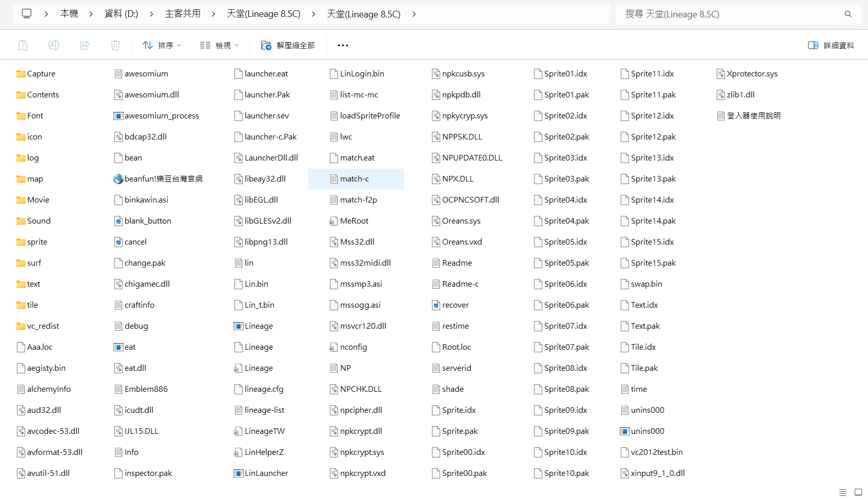
Task: Select the alchemyInfo file
Action: point(44,389)
